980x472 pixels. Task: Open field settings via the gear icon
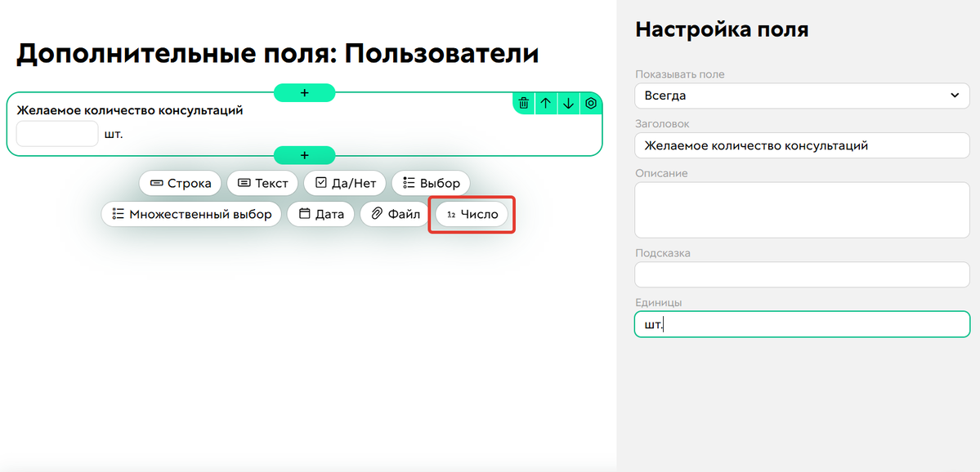[589, 103]
